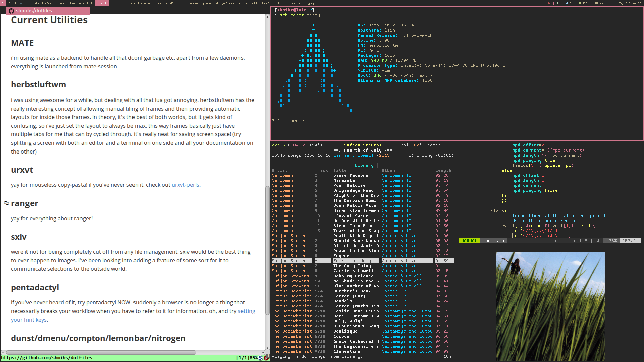The image size is (644, 362).
Task: Click the anchor link icon beside ranger heading
Action: pos(6,203)
